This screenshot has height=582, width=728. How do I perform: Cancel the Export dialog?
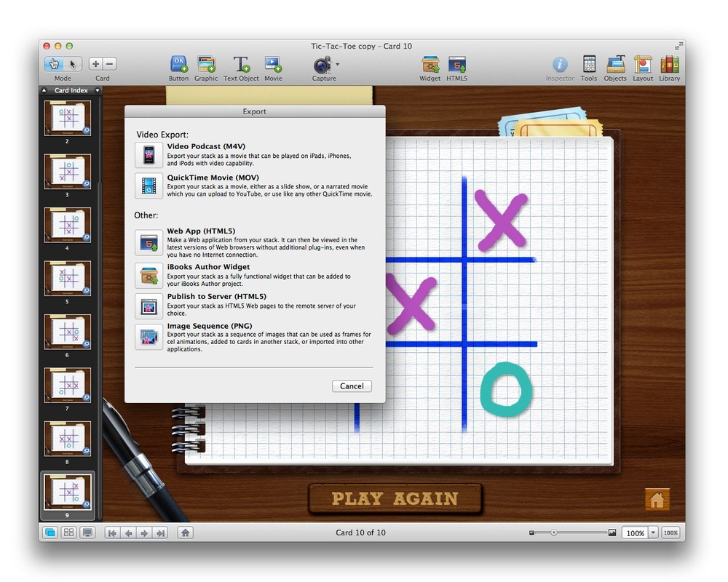tap(352, 386)
